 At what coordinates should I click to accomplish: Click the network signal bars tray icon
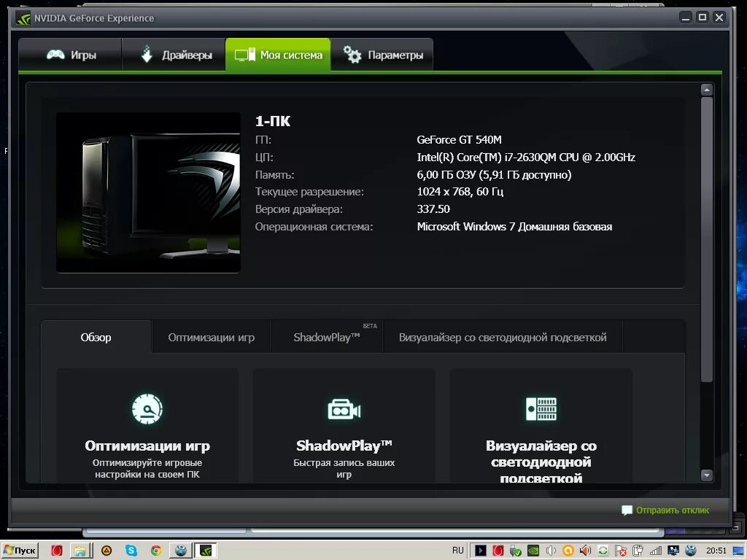click(x=656, y=551)
